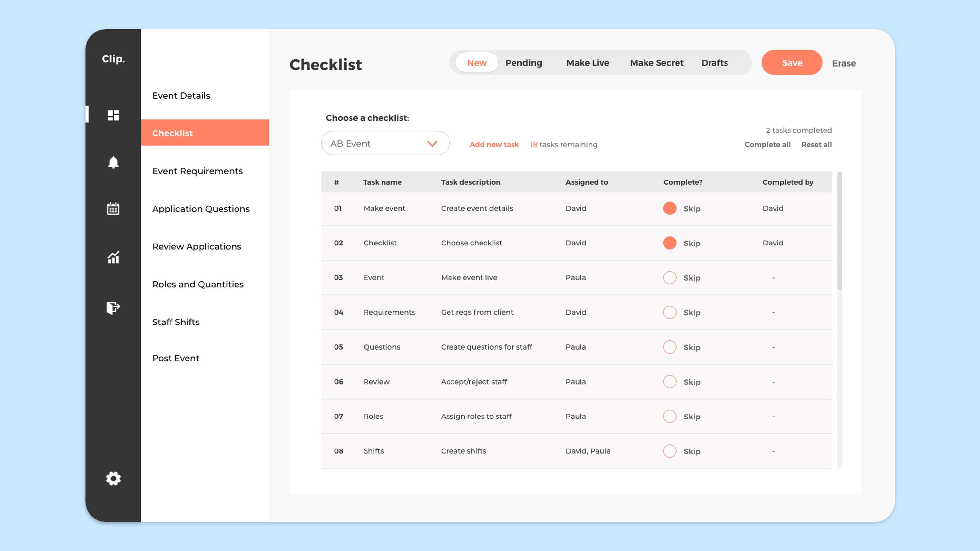This screenshot has width=980, height=551.
Task: Open settings gear icon
Action: (113, 478)
